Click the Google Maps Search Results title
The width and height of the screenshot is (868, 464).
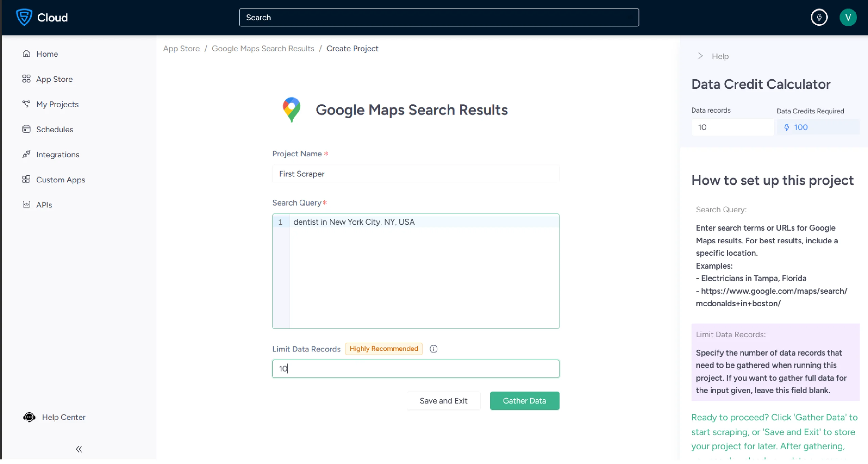click(412, 109)
